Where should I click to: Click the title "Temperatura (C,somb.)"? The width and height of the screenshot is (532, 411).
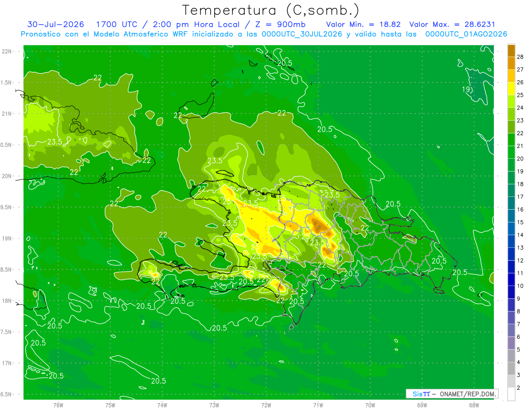(x=271, y=10)
